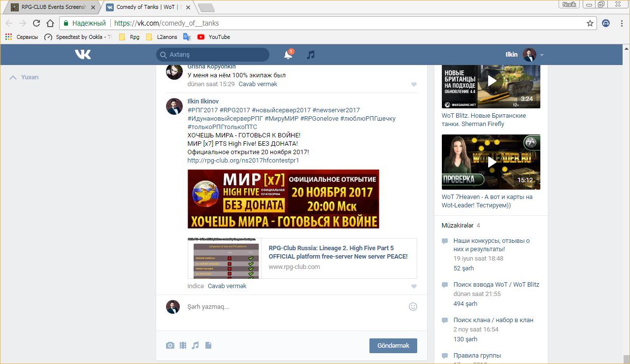Open discussion Поиск клана / набор в клан
The image size is (630, 364).
point(494,320)
